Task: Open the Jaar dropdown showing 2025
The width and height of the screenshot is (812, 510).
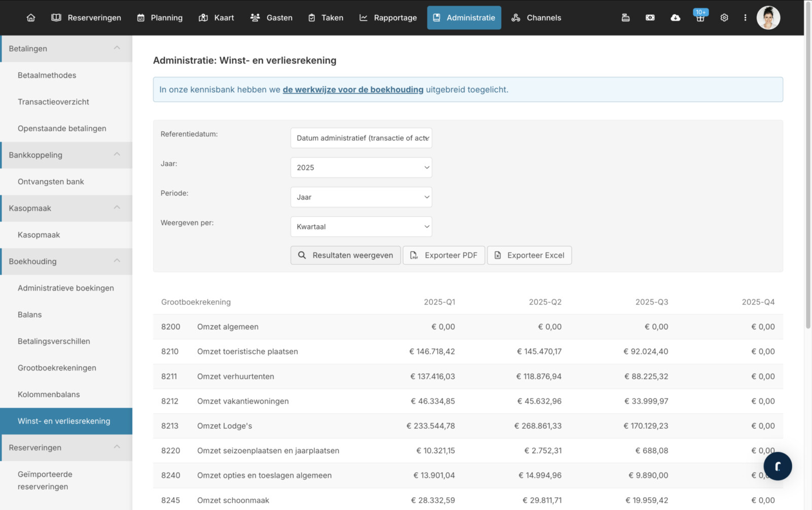Action: [x=361, y=167]
